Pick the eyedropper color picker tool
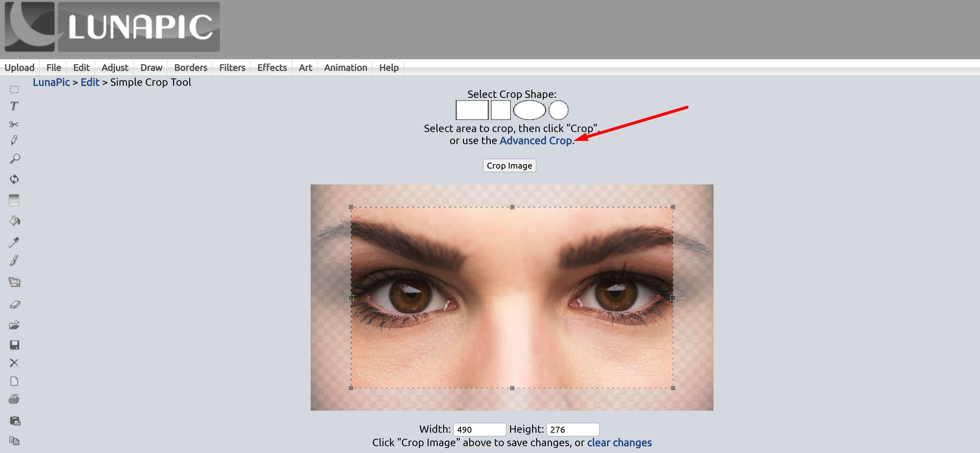The height and width of the screenshot is (453, 980). [14, 242]
